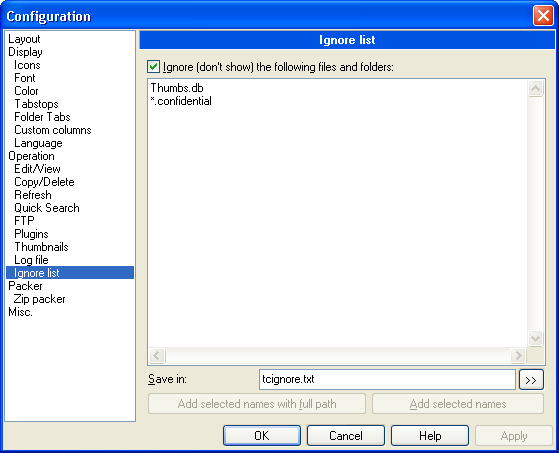559x453 pixels.
Task: Click the horizontal scroll right arrow
Action: point(518,355)
